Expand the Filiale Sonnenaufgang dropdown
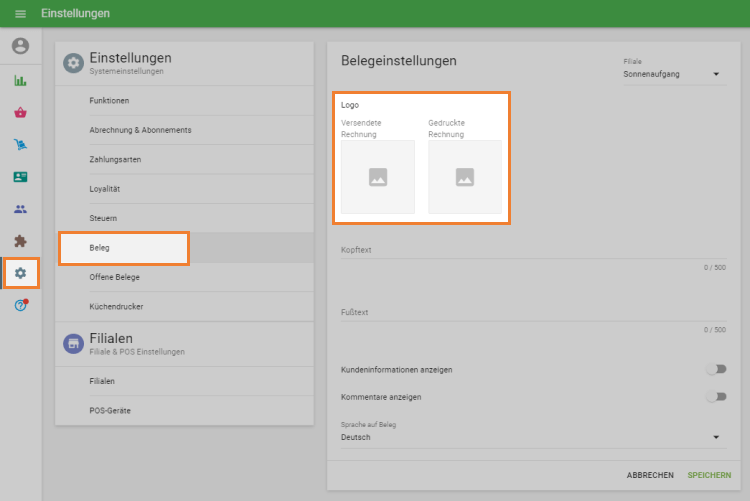This screenshot has height=501, width=750. (x=671, y=74)
